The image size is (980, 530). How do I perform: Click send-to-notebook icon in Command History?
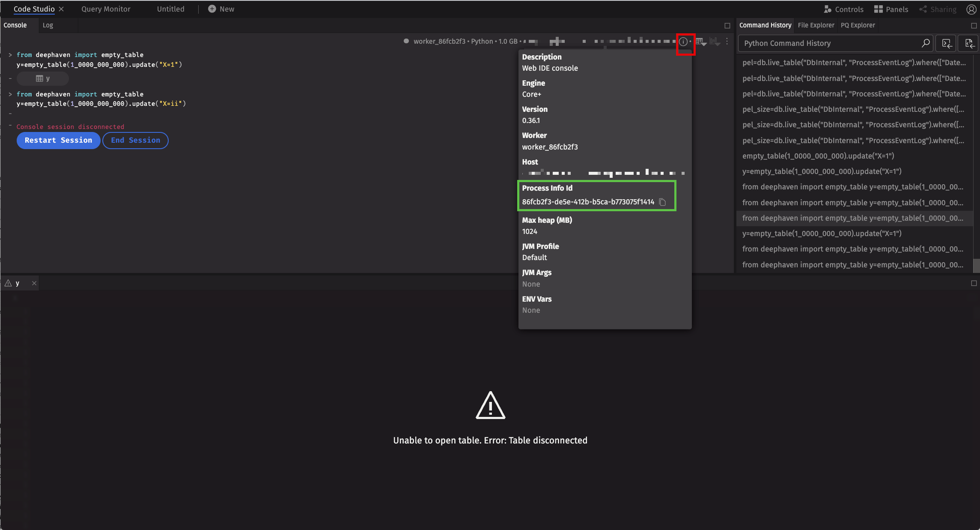969,43
